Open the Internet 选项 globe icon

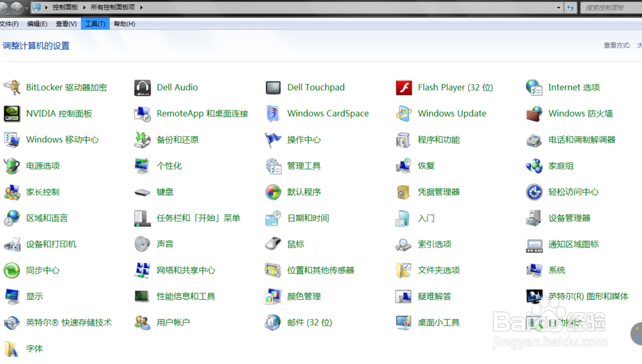(534, 87)
